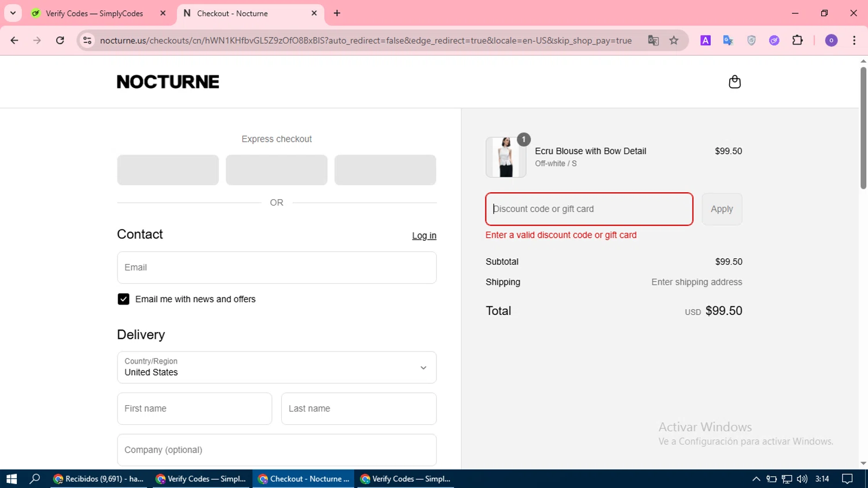Open Windows taskbar search
Screen dimensions: 868x488
click(x=35, y=479)
